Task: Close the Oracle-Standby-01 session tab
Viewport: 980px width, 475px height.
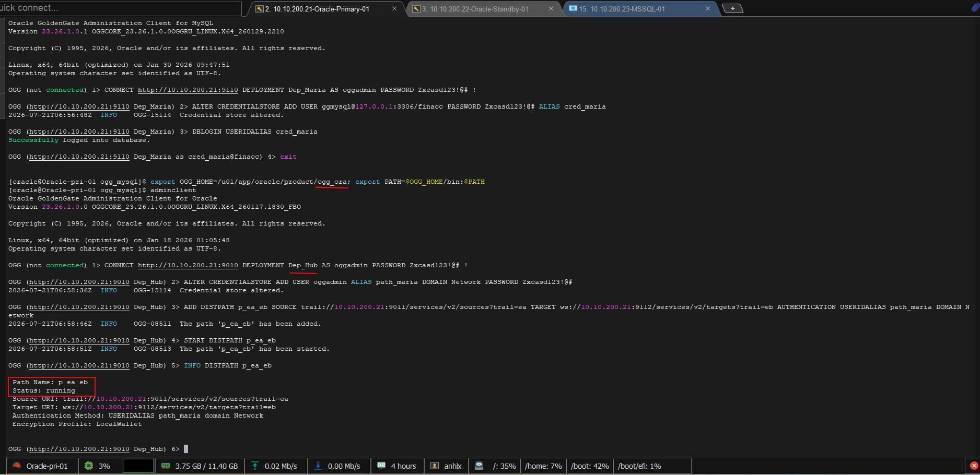Action: (x=551, y=9)
